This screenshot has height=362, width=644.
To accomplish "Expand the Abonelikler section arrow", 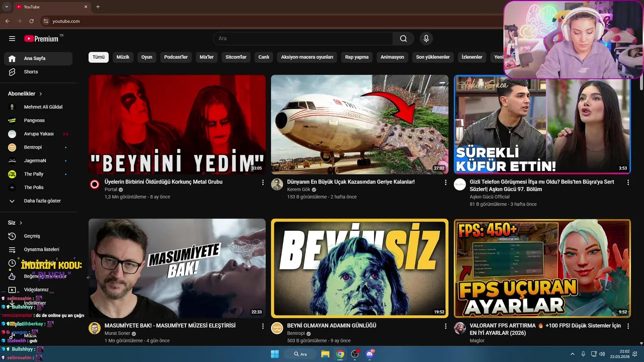I will point(41,94).
